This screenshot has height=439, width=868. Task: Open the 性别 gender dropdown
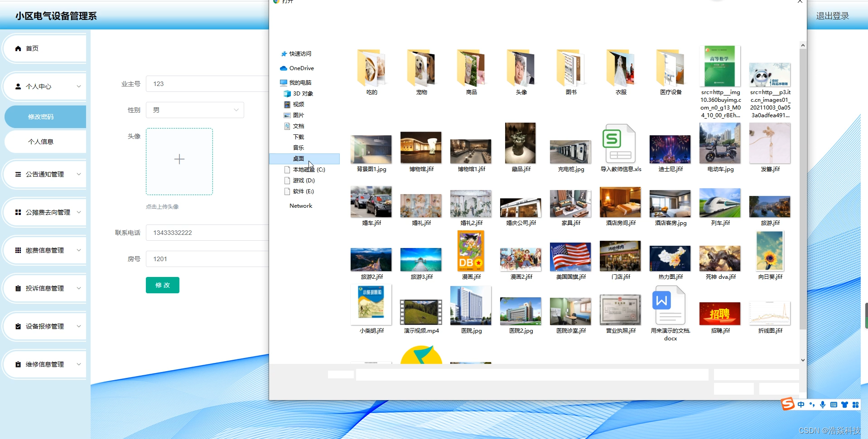tap(195, 110)
